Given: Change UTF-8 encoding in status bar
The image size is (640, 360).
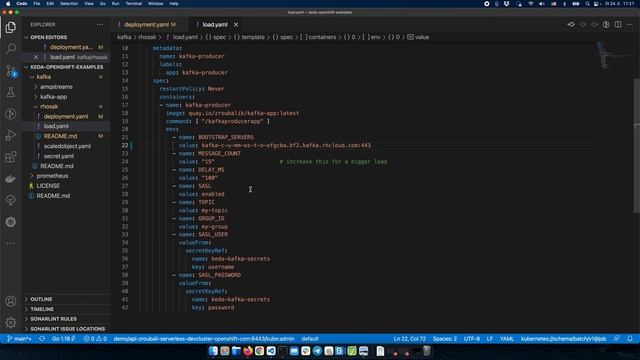Looking at the screenshot, I should click(472, 339).
